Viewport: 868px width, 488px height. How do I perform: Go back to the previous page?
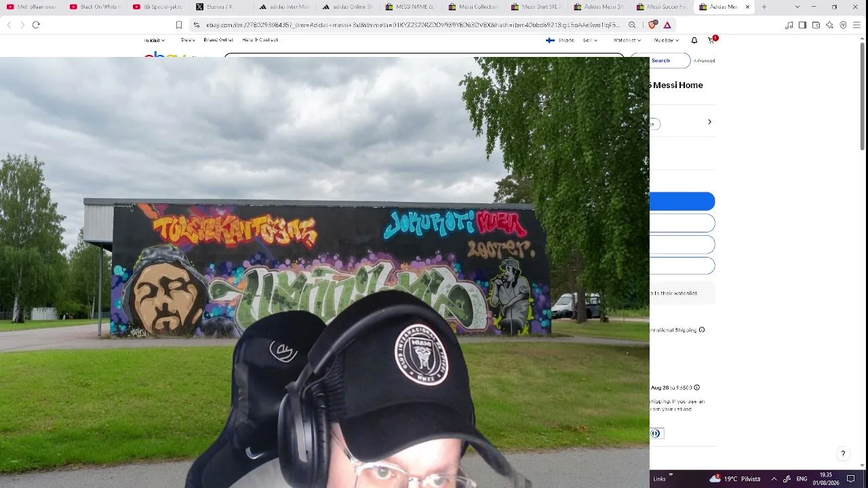click(9, 25)
